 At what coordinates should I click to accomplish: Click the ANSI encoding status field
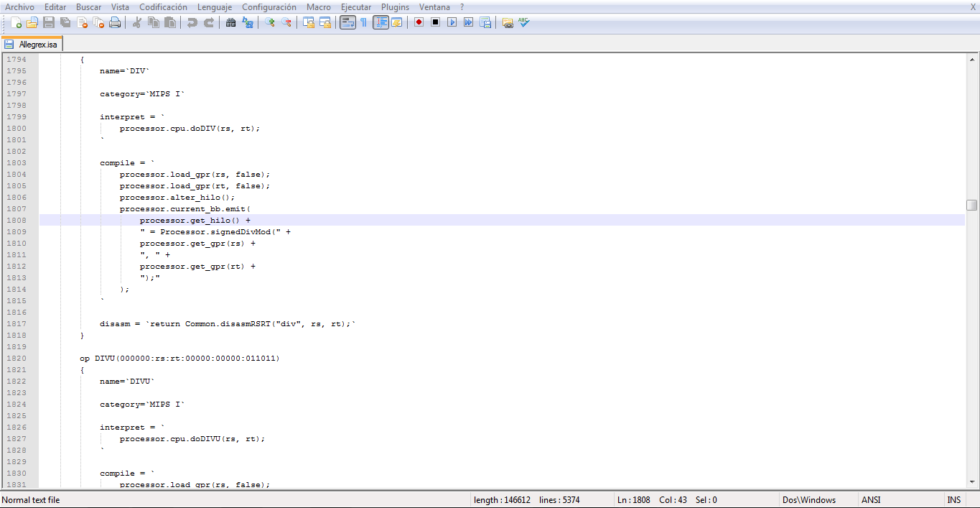[x=871, y=500]
